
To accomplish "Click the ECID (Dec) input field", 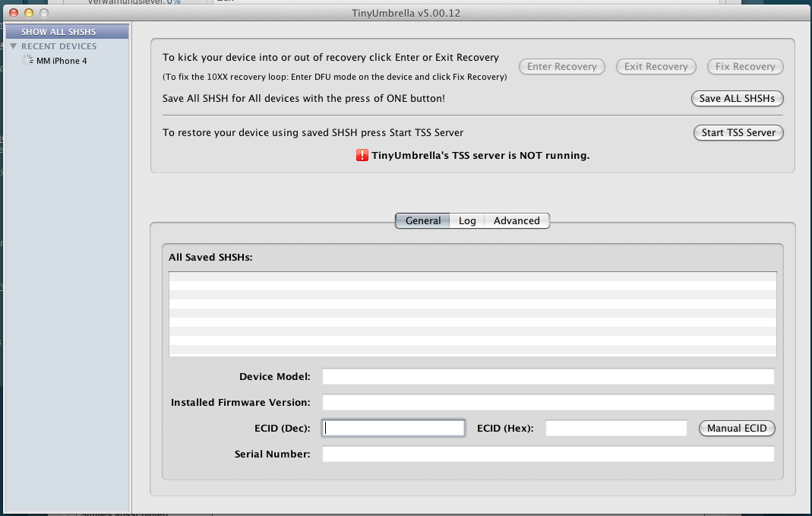I will (393, 428).
